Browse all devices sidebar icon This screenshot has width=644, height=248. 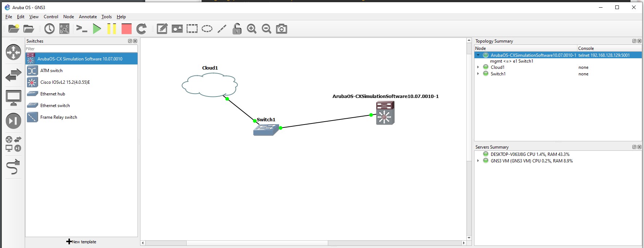click(13, 144)
